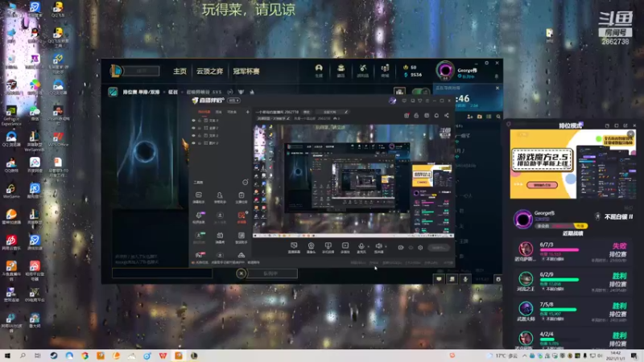Cancel matchmaking with round X button

coord(242,274)
